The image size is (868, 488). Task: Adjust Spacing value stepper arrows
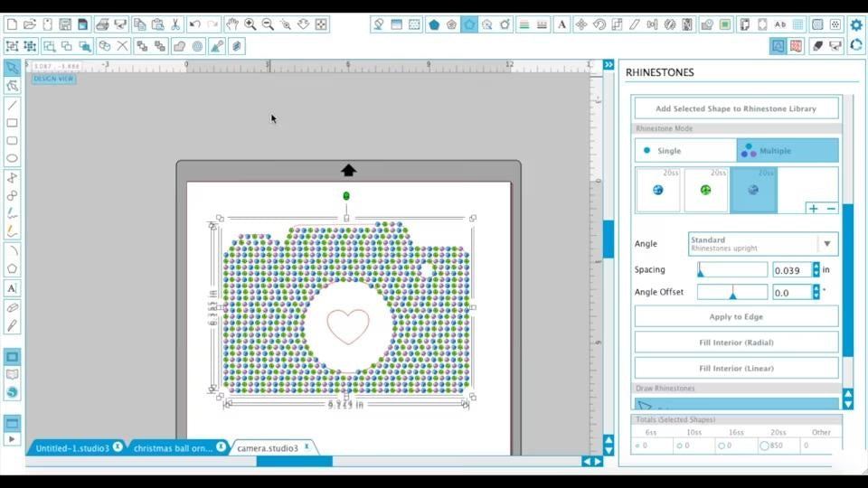[x=816, y=269]
